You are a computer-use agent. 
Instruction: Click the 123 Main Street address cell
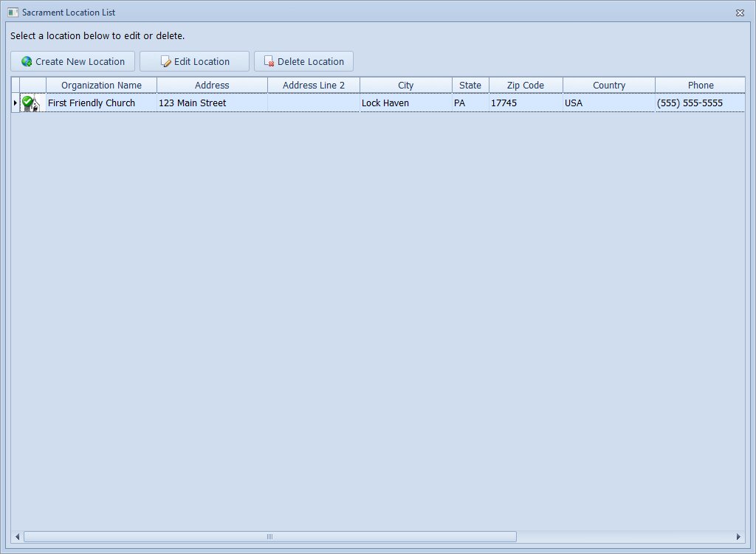click(212, 103)
